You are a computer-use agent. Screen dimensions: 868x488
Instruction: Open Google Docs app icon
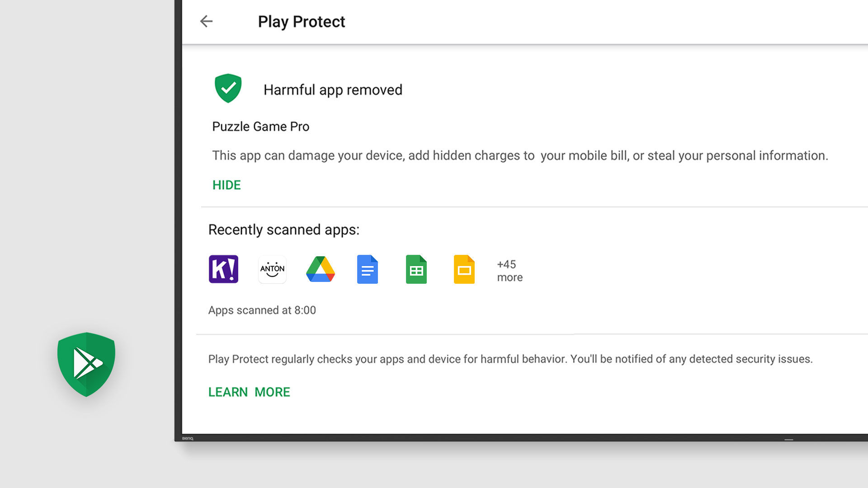coord(368,269)
